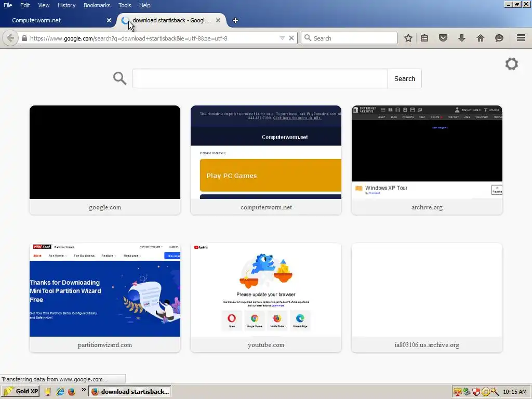Open the ia803106.us.archive.org tile
532x399 pixels.
point(427,298)
